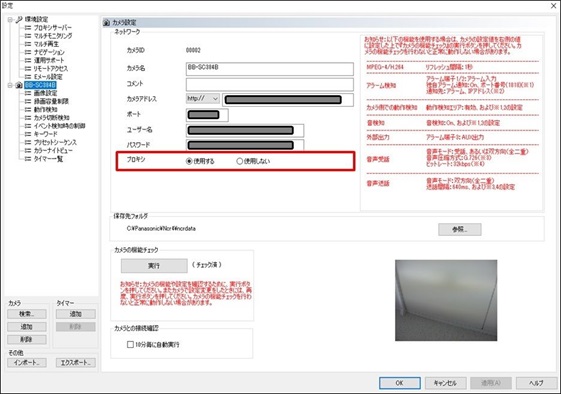Open Eメール設定 page
Viewport: 561px width, 394px height.
[48, 77]
